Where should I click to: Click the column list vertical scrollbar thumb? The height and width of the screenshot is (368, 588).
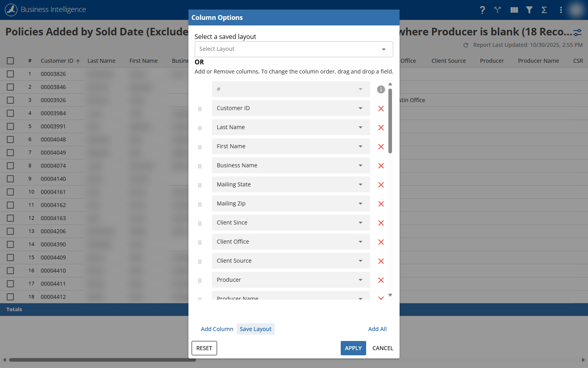pos(390,121)
